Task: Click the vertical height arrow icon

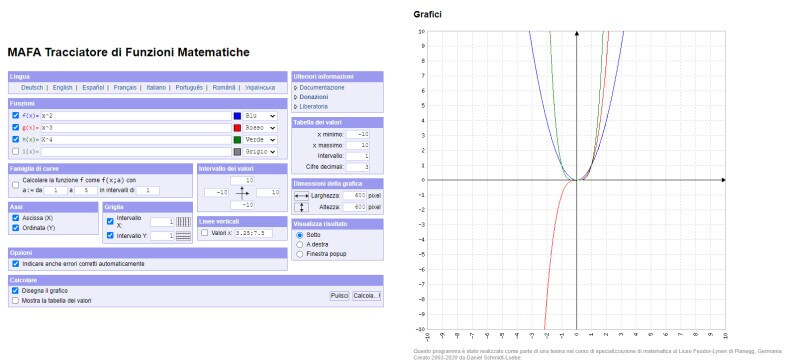Action: coord(301,207)
